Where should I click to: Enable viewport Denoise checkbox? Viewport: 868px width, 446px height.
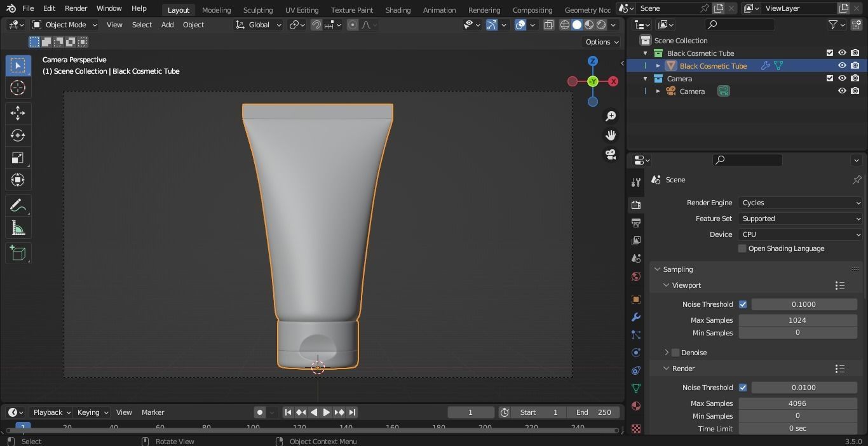click(x=675, y=353)
